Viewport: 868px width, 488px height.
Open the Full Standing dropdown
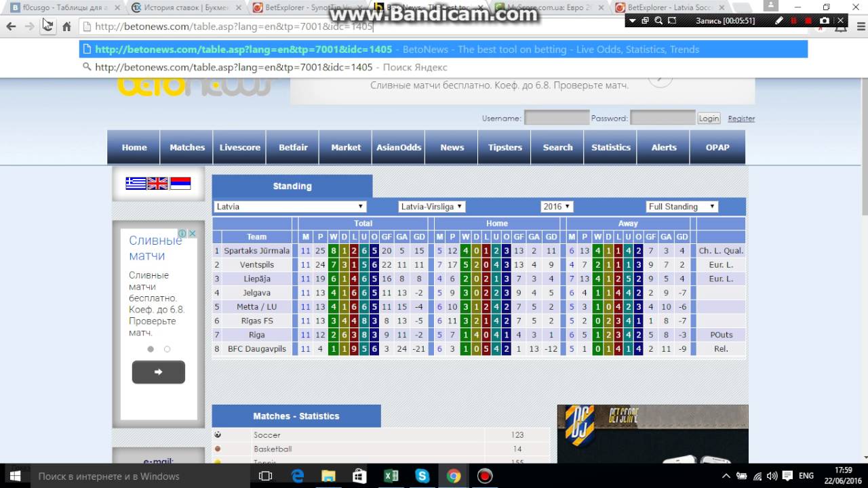point(682,207)
